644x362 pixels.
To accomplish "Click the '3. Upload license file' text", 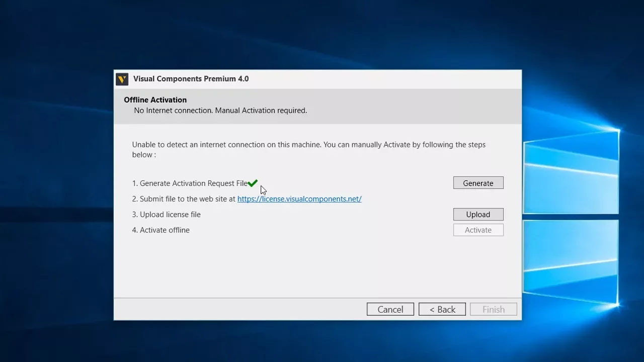I will pos(167,214).
